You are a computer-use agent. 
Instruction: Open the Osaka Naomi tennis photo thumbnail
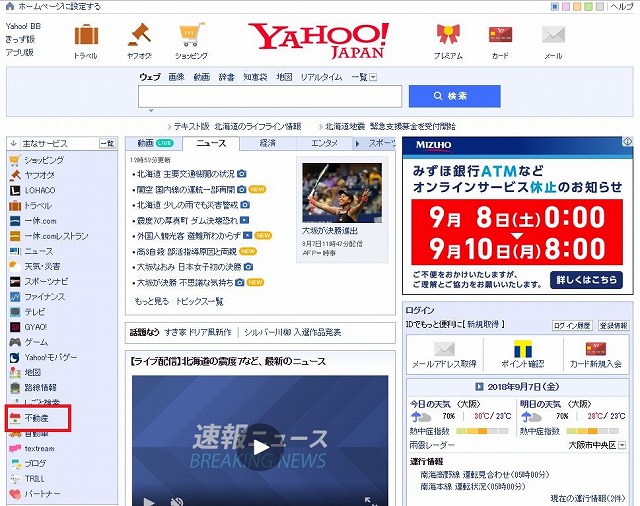(342, 193)
